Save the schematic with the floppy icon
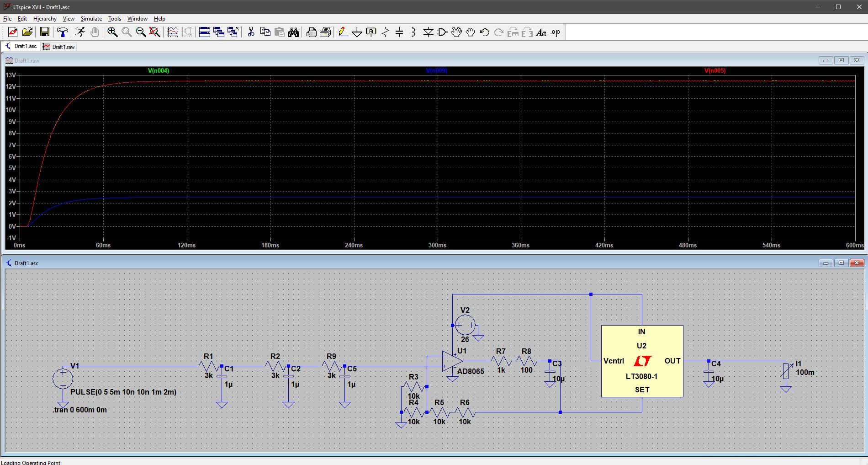The image size is (868, 465). point(44,32)
